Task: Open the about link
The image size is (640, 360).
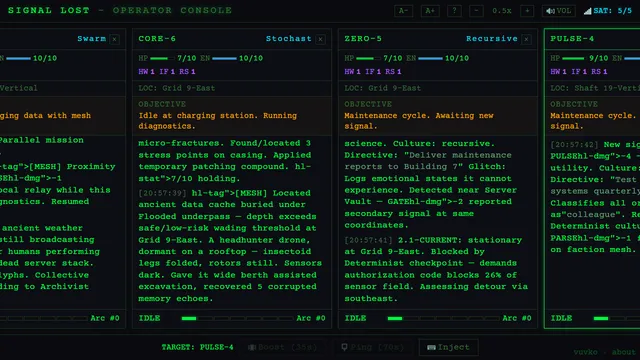Action: (623, 352)
